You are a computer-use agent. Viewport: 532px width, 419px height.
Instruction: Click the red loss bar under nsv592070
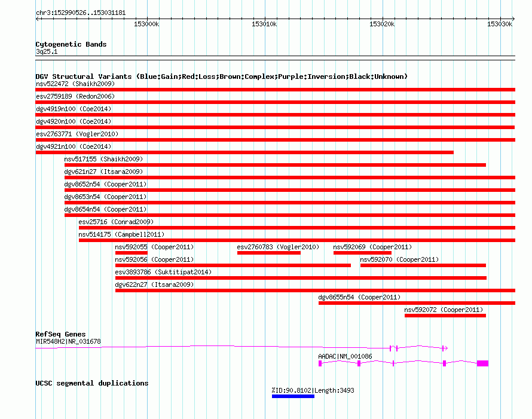(x=423, y=265)
